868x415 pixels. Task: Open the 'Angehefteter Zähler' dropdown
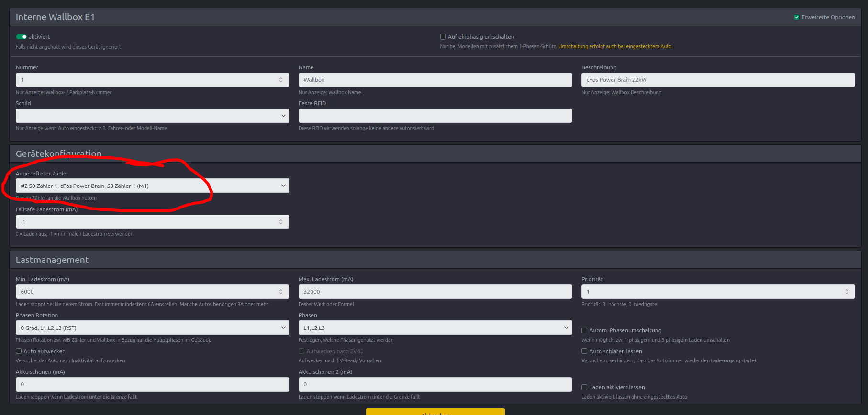tap(152, 186)
